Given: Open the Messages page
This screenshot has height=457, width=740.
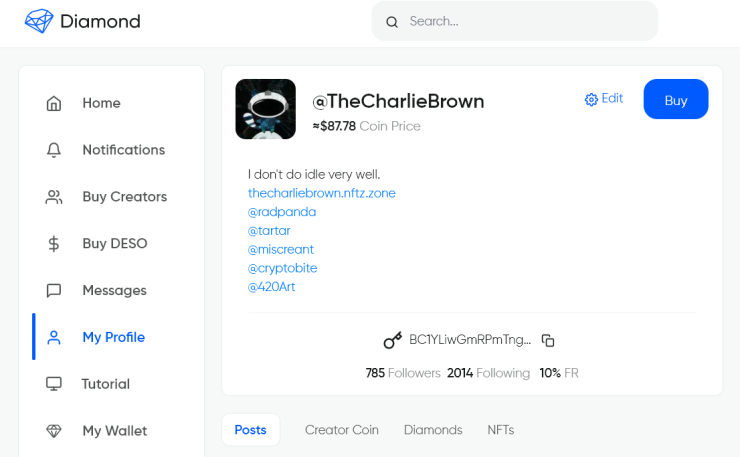Looking at the screenshot, I should click(x=114, y=290).
